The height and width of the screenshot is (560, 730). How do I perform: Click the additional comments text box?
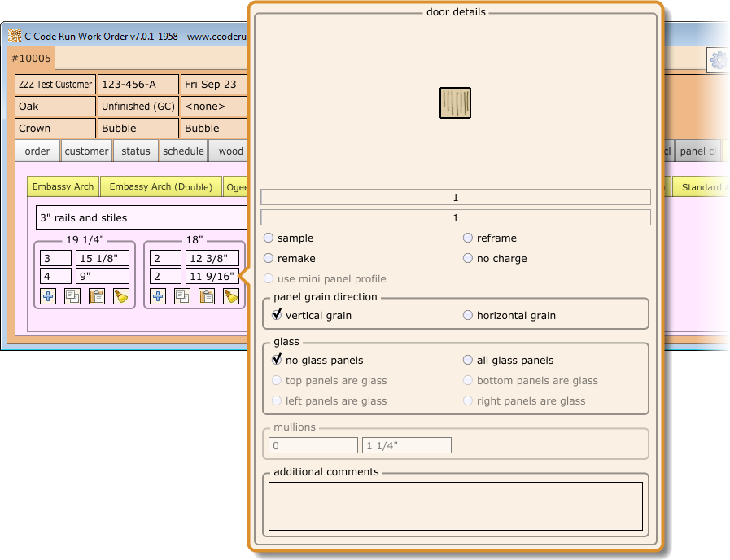pyautogui.click(x=455, y=505)
